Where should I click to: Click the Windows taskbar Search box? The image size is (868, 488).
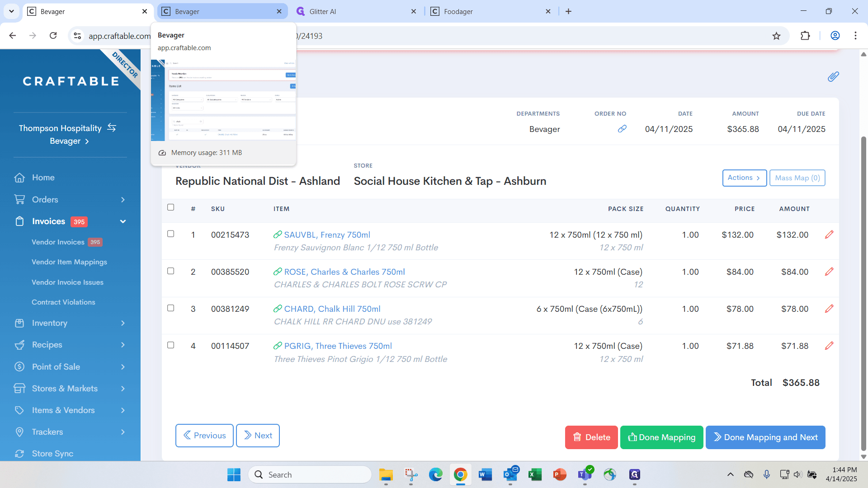click(x=310, y=474)
